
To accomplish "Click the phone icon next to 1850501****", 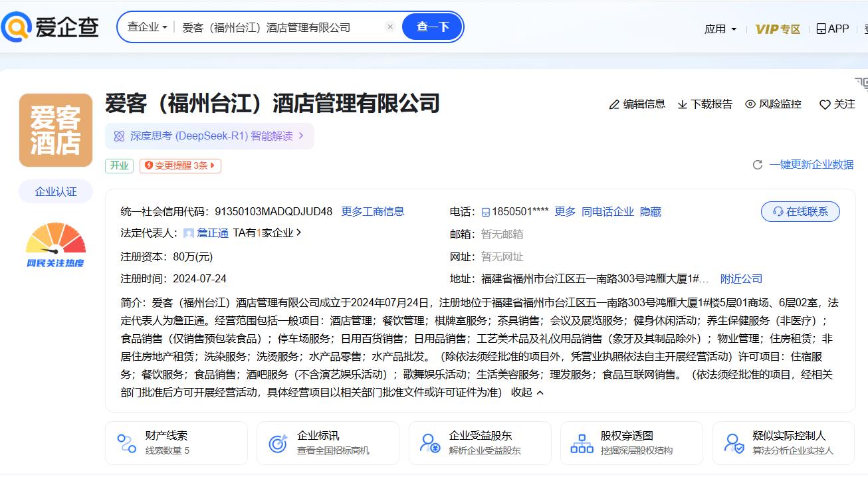I will coord(486,212).
